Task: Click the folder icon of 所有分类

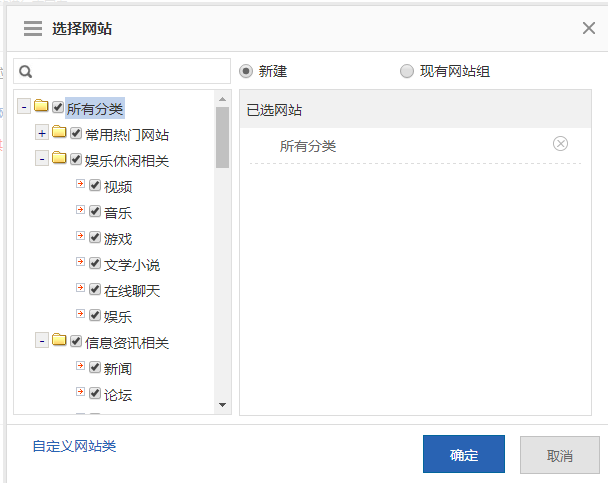Action: click(x=41, y=105)
